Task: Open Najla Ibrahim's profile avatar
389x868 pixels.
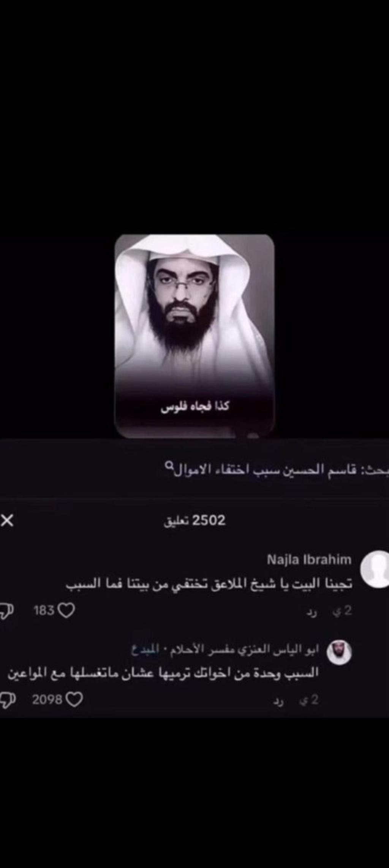Action: pyautogui.click(x=375, y=569)
